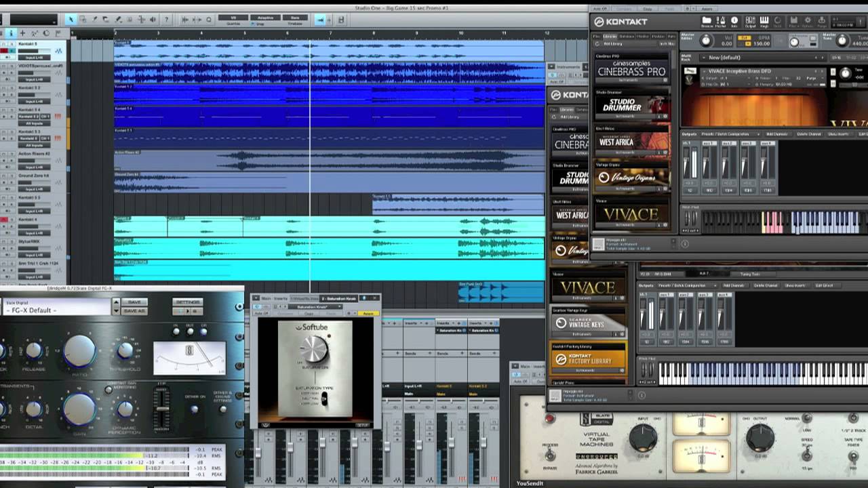The width and height of the screenshot is (868, 488).
Task: Select the Listen speaker tool
Action: [x=153, y=19]
